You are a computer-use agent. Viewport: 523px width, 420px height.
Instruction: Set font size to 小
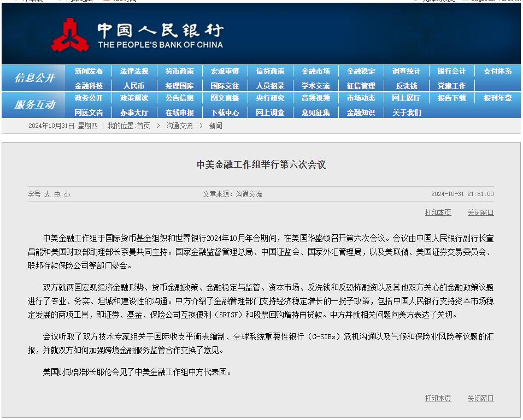[x=67, y=194]
